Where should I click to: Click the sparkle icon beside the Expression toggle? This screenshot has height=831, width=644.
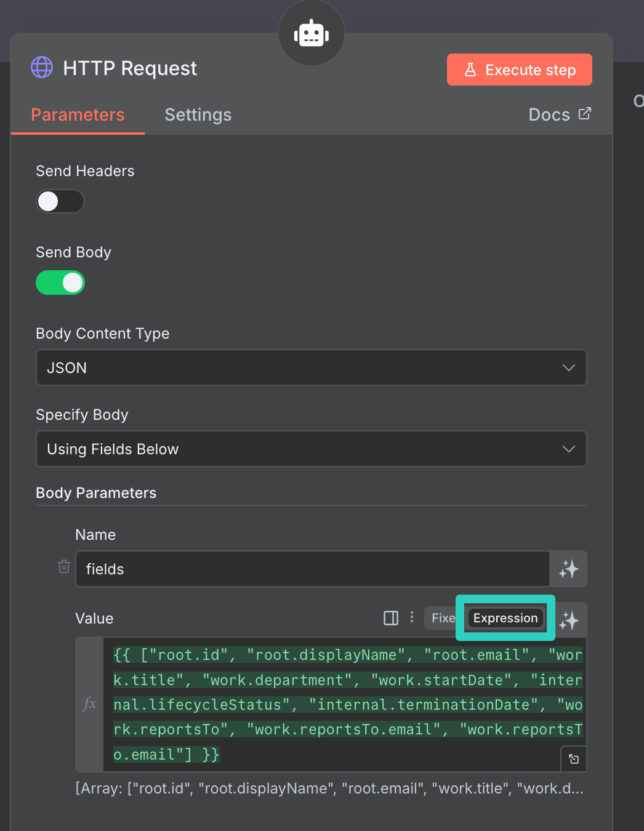pos(569,620)
